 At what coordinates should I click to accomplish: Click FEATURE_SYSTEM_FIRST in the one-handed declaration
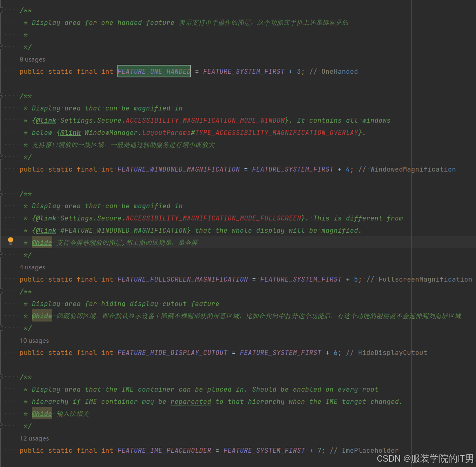pos(244,72)
